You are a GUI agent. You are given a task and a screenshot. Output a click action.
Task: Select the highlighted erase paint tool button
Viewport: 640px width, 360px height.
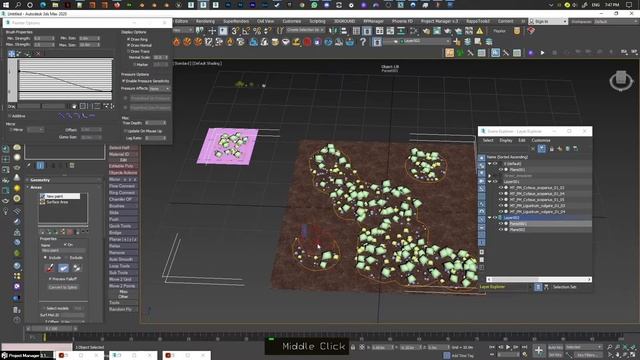coord(63,268)
